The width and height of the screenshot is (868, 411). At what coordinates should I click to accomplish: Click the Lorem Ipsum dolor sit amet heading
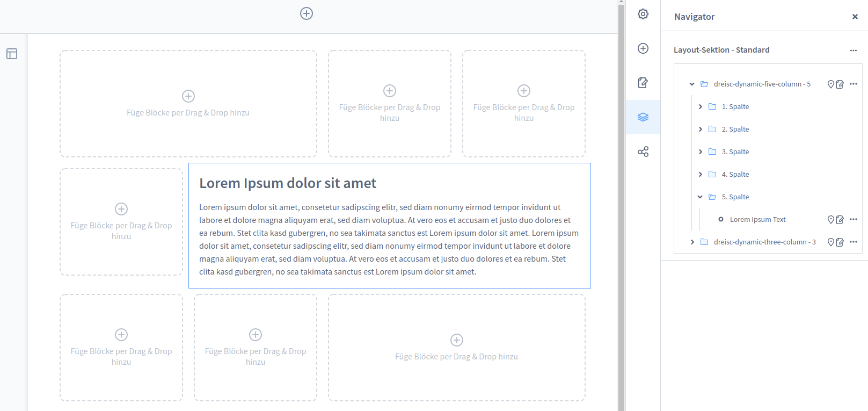coord(288,183)
